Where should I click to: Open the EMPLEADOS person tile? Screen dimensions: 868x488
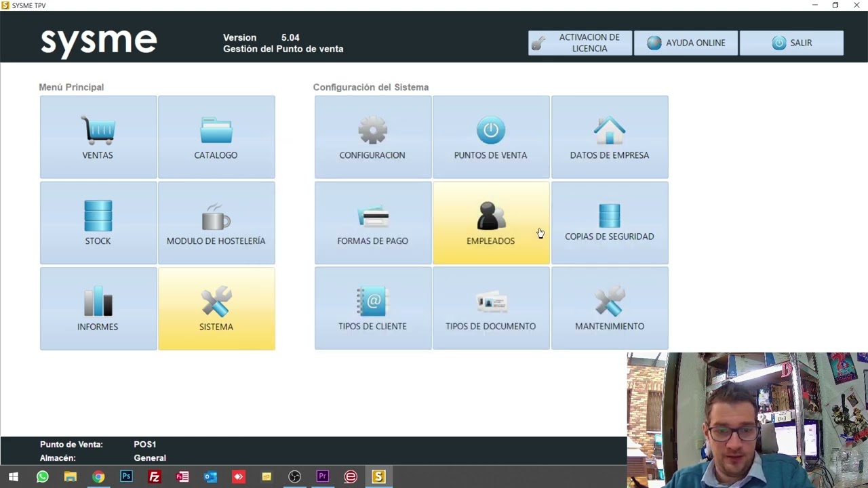pyautogui.click(x=491, y=223)
